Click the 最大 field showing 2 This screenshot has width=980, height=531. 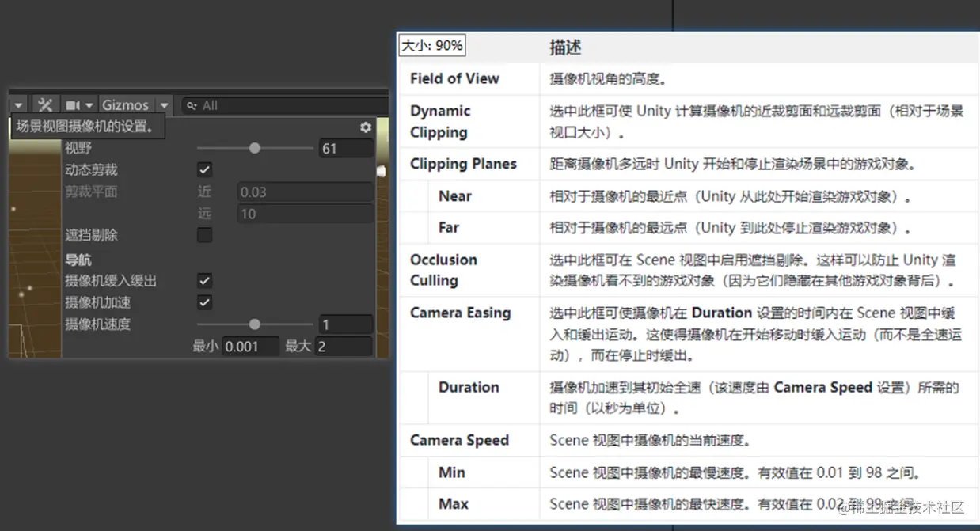(344, 346)
